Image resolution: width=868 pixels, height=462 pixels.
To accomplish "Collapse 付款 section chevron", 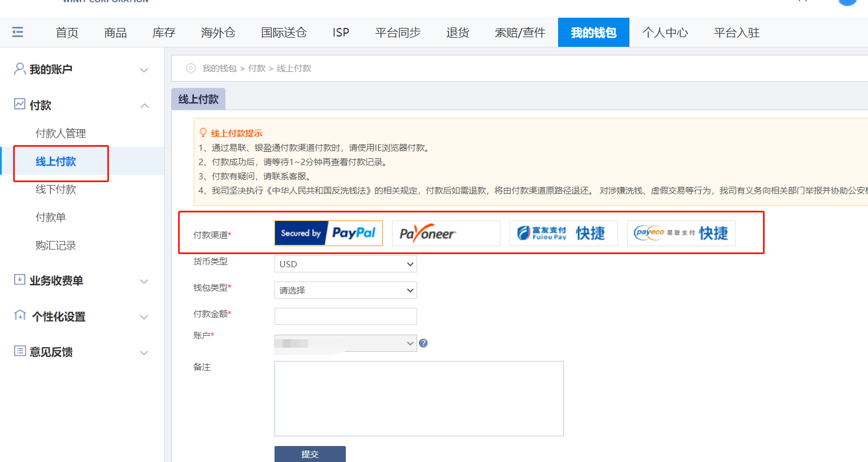I will coord(144,106).
